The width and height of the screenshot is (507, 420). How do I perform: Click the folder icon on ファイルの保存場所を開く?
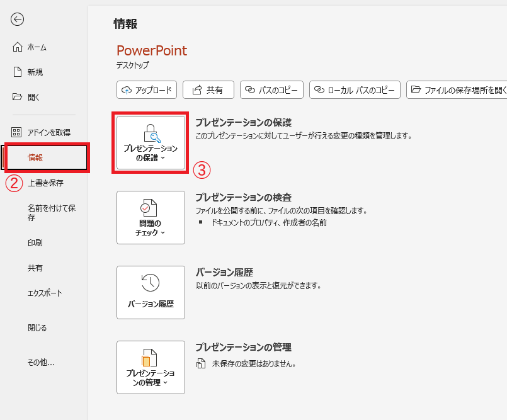tap(416, 89)
